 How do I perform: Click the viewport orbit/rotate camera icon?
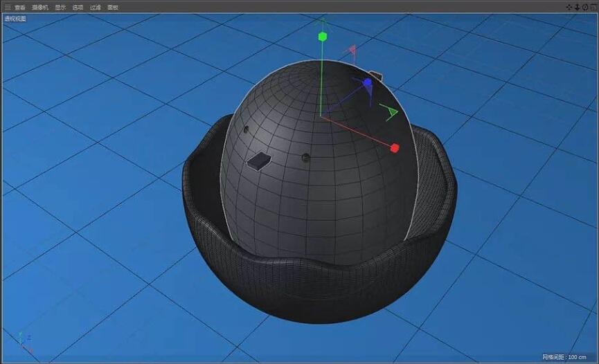tap(585, 7)
